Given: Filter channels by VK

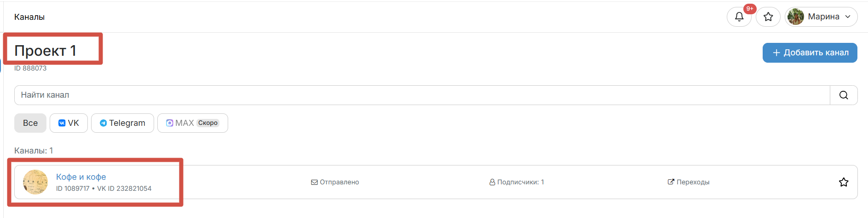Looking at the screenshot, I should [69, 123].
